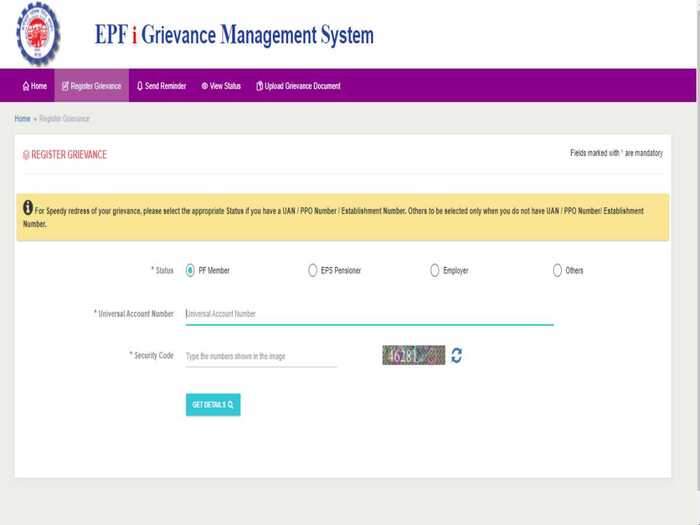The image size is (700, 525).
Task: Click the EPFO logo emblem
Action: (x=38, y=33)
